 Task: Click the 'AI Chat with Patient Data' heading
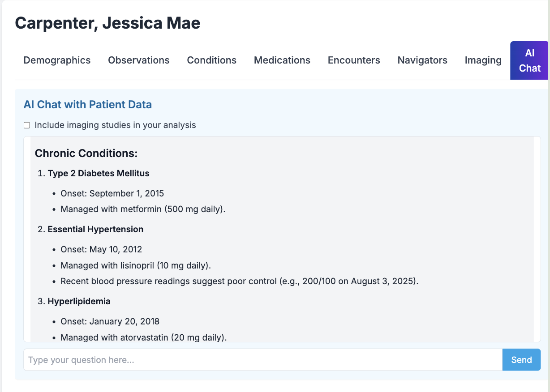click(88, 105)
